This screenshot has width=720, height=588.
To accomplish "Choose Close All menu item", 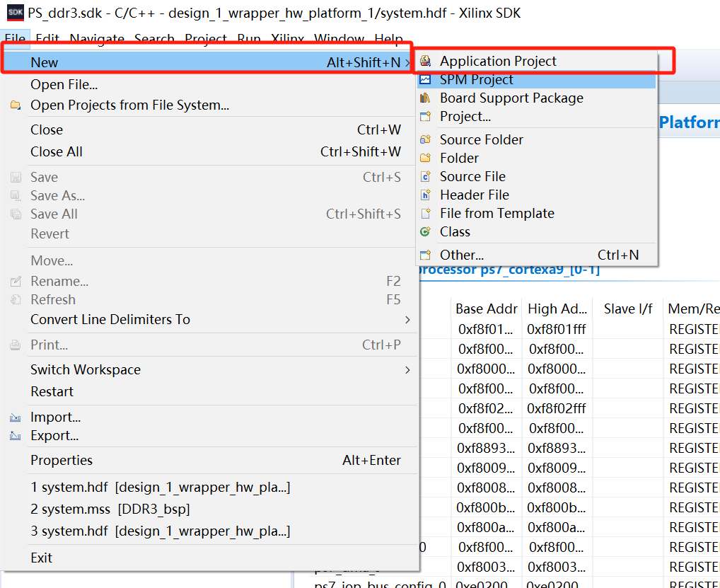I will (x=210, y=151).
